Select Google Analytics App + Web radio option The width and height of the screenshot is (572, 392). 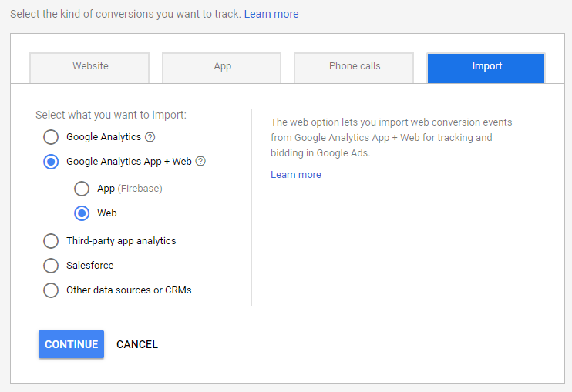[51, 162]
